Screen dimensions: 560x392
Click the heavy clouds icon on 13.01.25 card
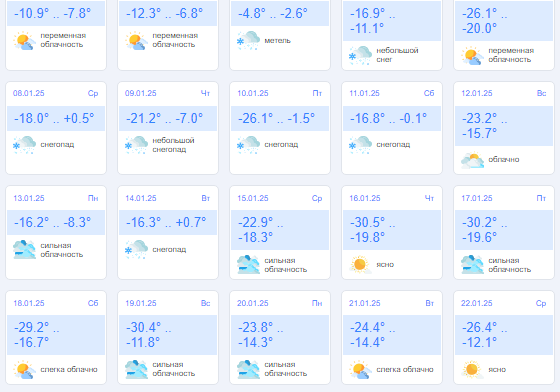24,250
